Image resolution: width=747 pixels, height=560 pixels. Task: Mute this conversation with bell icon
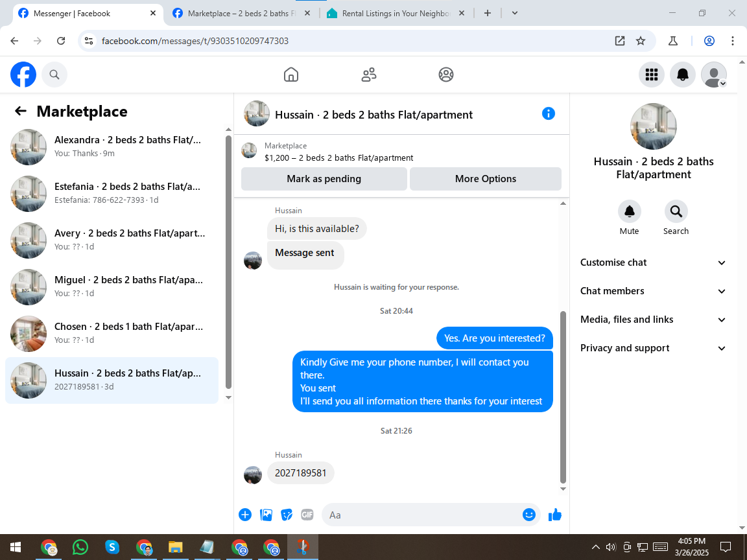coord(630,211)
